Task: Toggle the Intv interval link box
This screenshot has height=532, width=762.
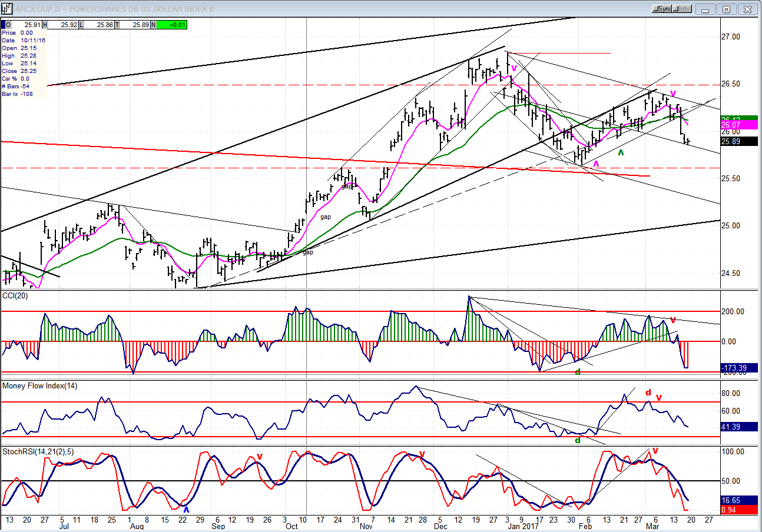Action: coord(683,9)
